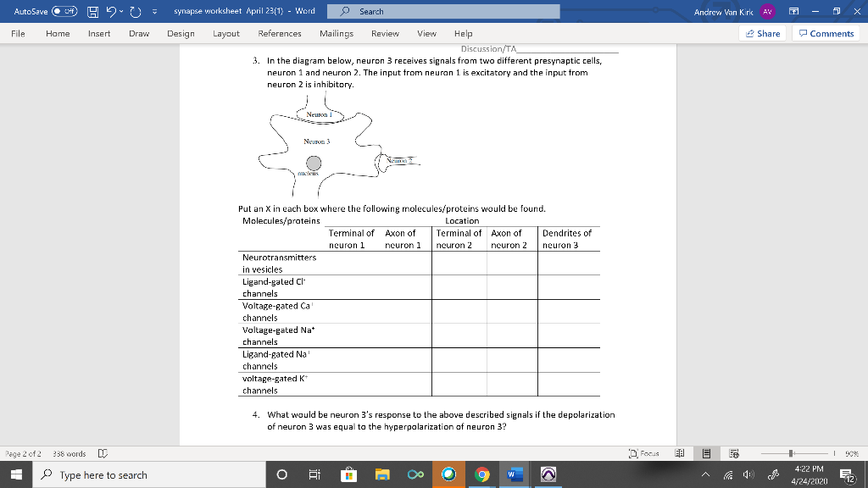Click spelling and grammar check status icon

tap(102, 452)
